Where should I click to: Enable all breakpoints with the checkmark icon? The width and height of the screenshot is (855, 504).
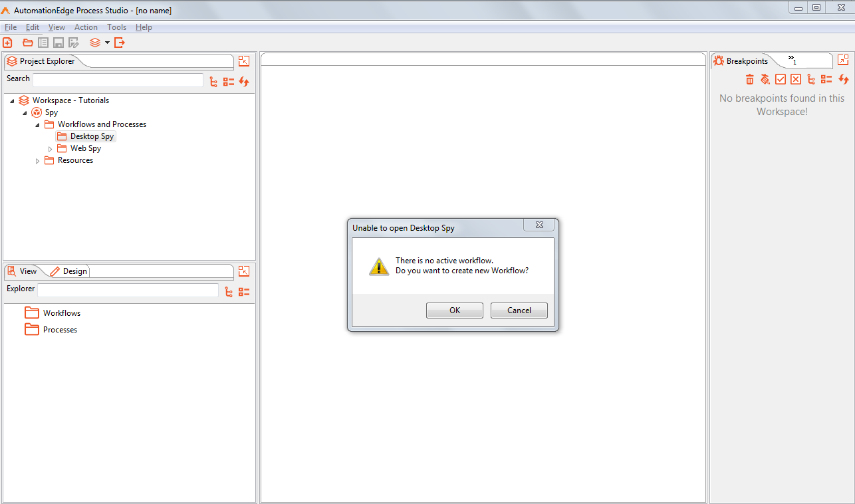[x=781, y=79]
